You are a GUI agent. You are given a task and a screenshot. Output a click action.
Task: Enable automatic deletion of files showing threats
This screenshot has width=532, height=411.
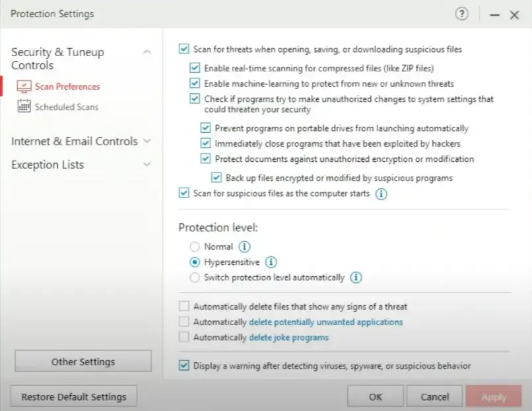pyautogui.click(x=183, y=307)
